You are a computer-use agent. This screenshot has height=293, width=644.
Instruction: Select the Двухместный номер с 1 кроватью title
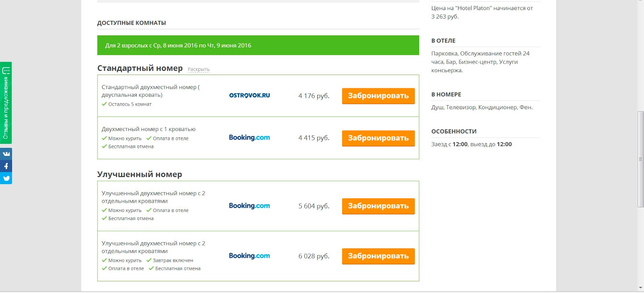(149, 129)
